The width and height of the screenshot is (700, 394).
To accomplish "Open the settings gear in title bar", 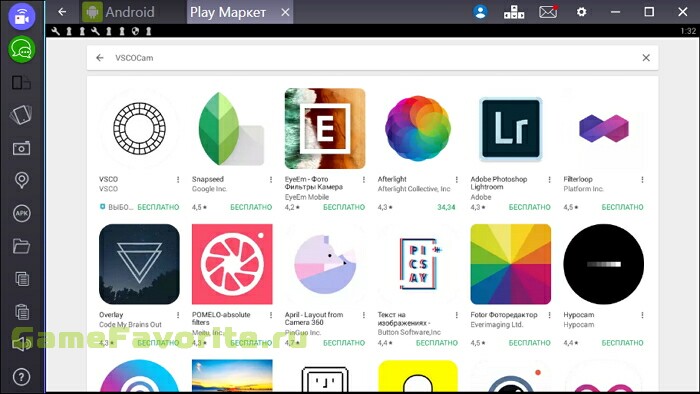I will [581, 12].
